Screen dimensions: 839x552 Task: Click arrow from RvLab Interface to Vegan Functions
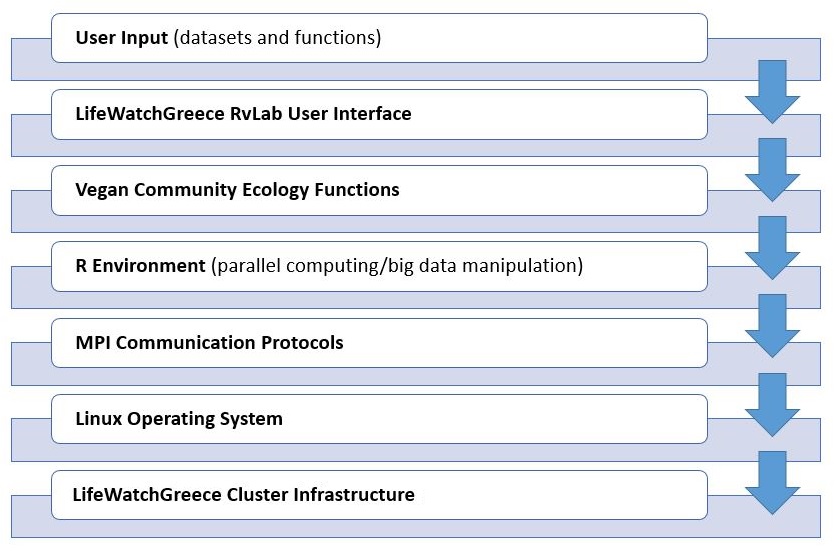(x=772, y=170)
